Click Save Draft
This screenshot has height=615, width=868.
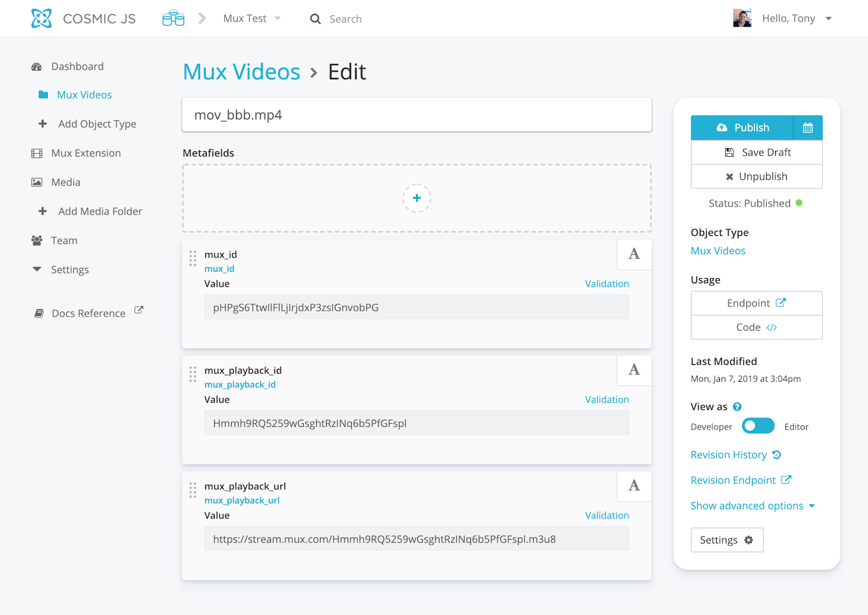pyautogui.click(x=756, y=152)
